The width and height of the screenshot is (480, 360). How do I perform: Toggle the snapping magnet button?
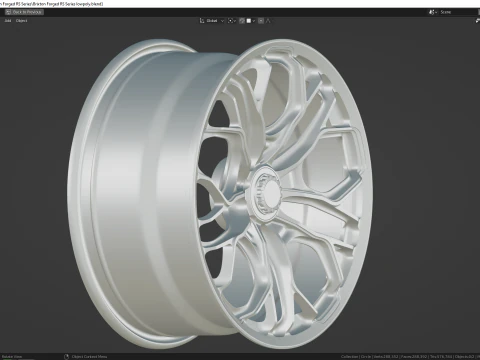pos(242,21)
